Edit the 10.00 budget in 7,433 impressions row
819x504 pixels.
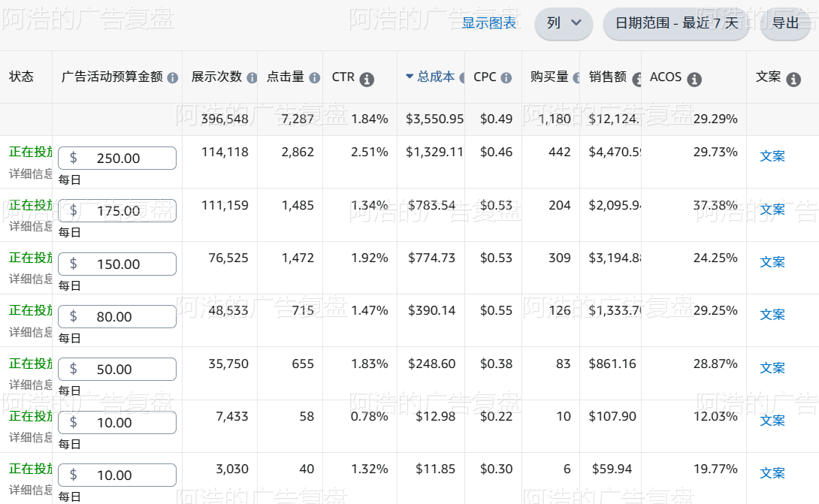pos(117,423)
